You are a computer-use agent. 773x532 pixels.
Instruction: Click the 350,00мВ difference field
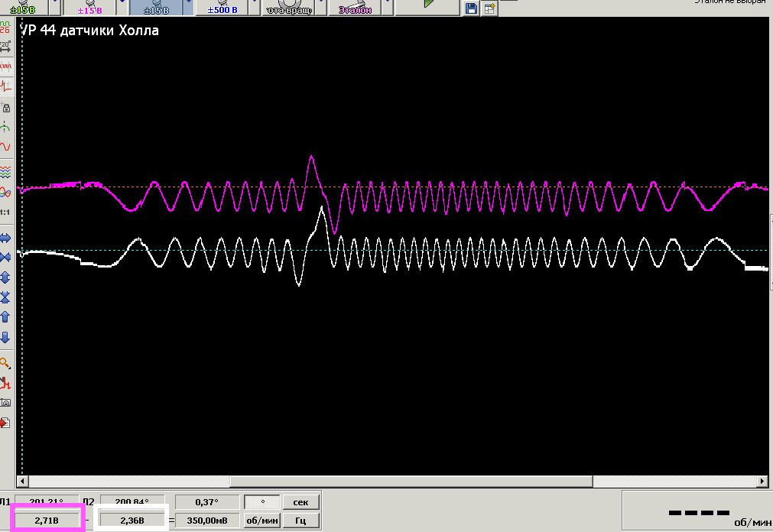coord(206,521)
